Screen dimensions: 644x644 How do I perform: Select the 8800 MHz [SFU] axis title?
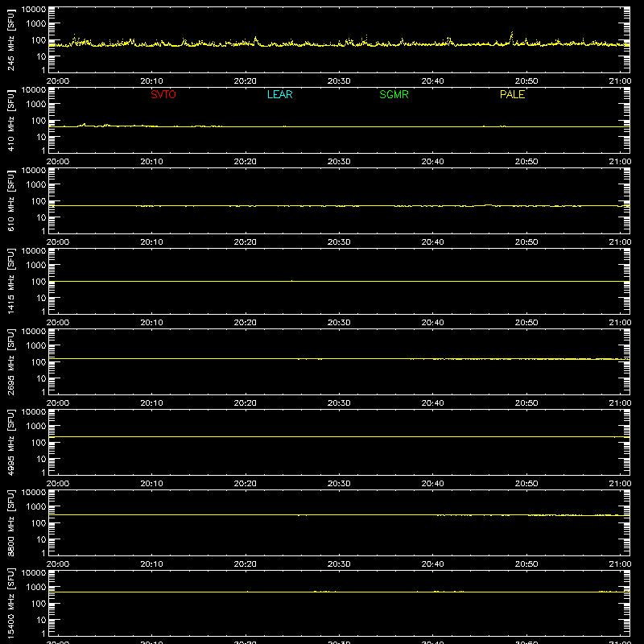coord(11,522)
